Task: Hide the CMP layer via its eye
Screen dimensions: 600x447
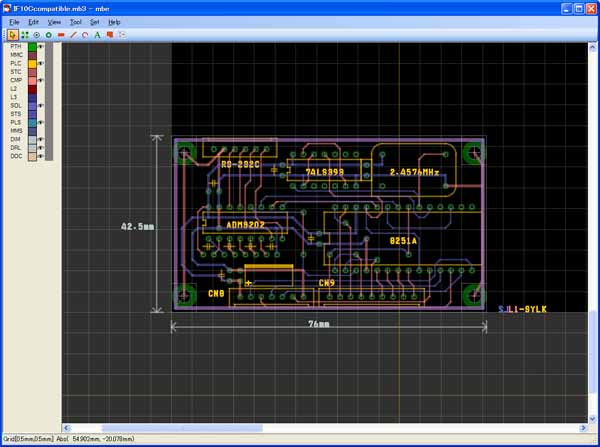Action: (x=41, y=80)
